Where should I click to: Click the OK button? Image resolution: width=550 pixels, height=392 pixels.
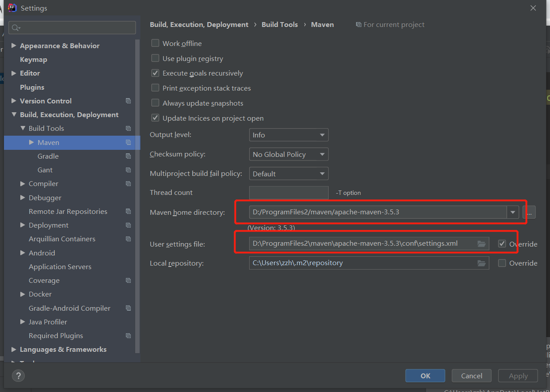click(x=425, y=376)
